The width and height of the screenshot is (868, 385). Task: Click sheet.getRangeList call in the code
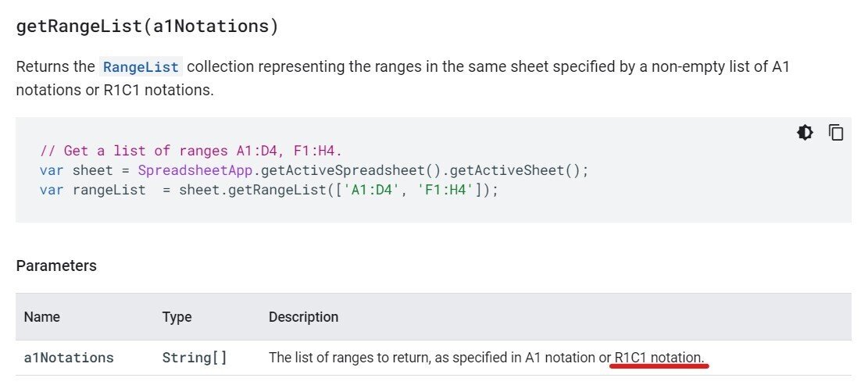[253, 191]
